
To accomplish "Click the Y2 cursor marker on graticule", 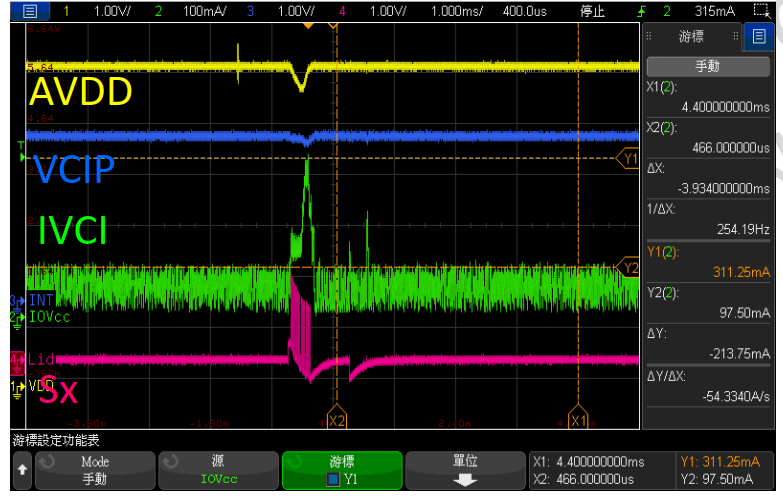I will coord(629,268).
